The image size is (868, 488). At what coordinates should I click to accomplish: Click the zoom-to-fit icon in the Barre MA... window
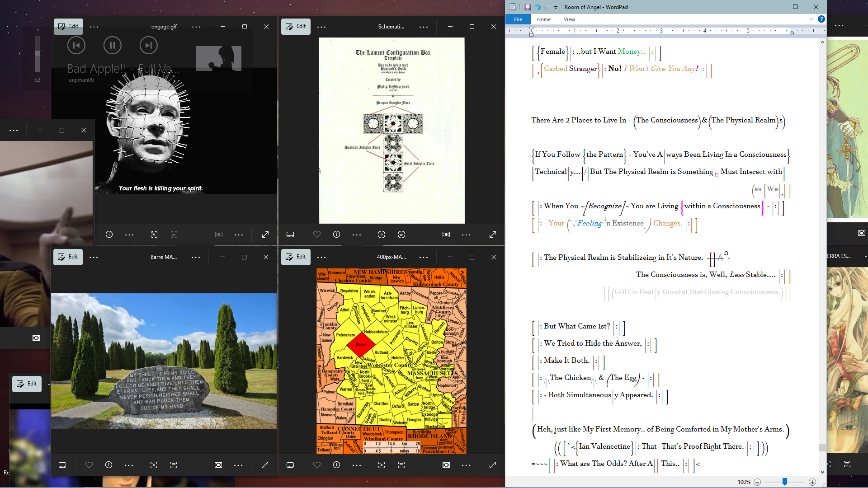218,465
